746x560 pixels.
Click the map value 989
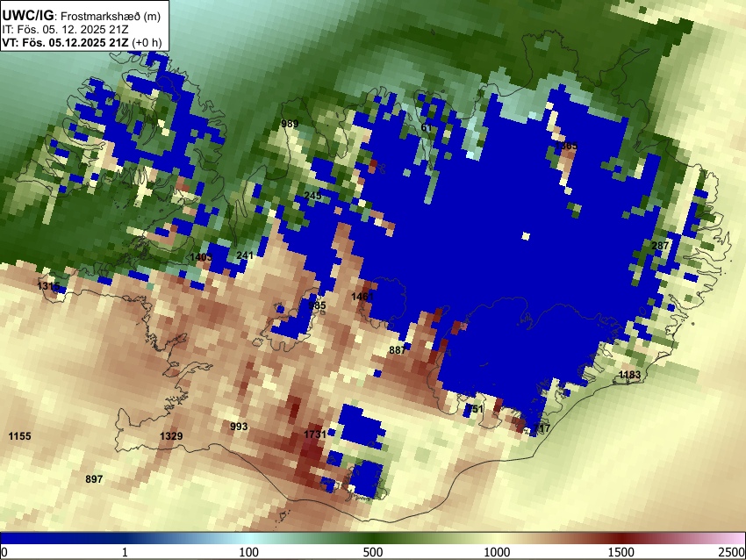coord(290,124)
